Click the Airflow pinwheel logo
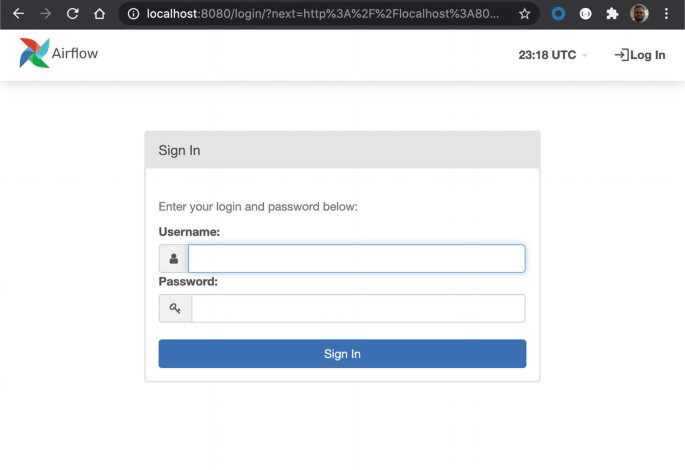This screenshot has height=470, width=685. [34, 53]
